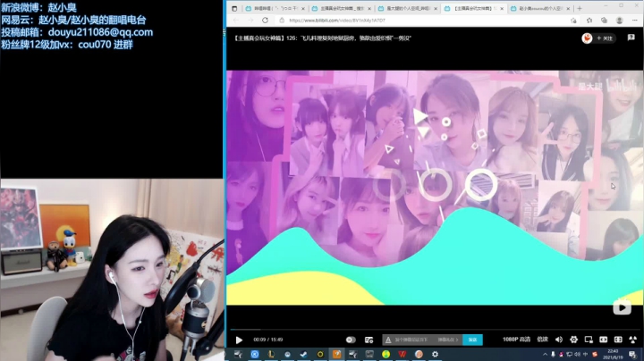Open the browser profile avatar
This screenshot has width=644, height=361.
tap(619, 20)
